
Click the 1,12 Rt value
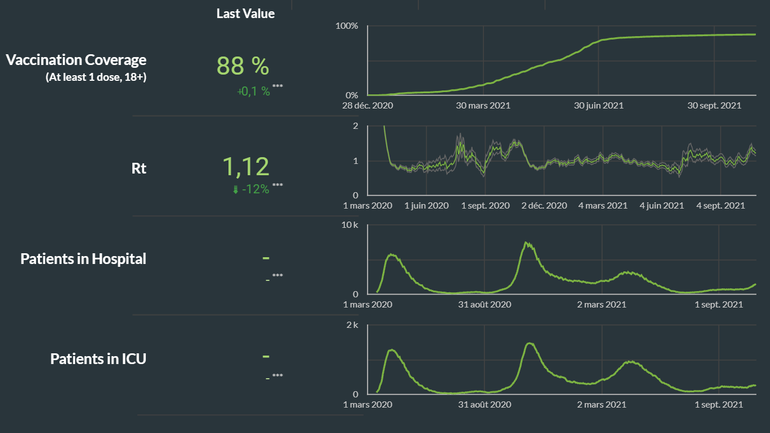click(x=246, y=166)
